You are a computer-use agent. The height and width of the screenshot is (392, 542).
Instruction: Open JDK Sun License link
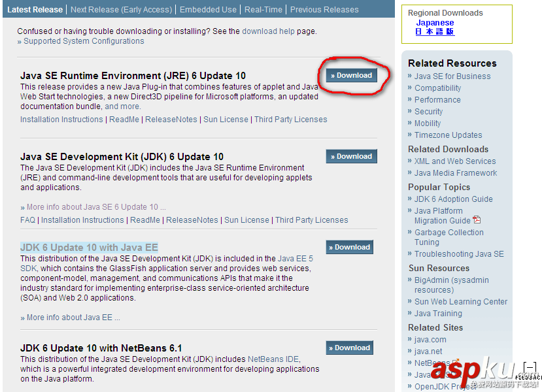(246, 220)
